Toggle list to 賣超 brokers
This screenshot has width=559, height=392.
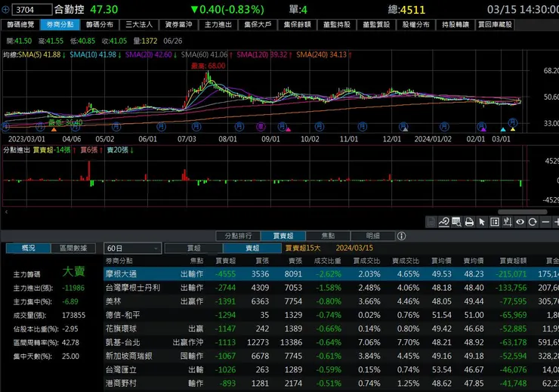tap(252, 248)
